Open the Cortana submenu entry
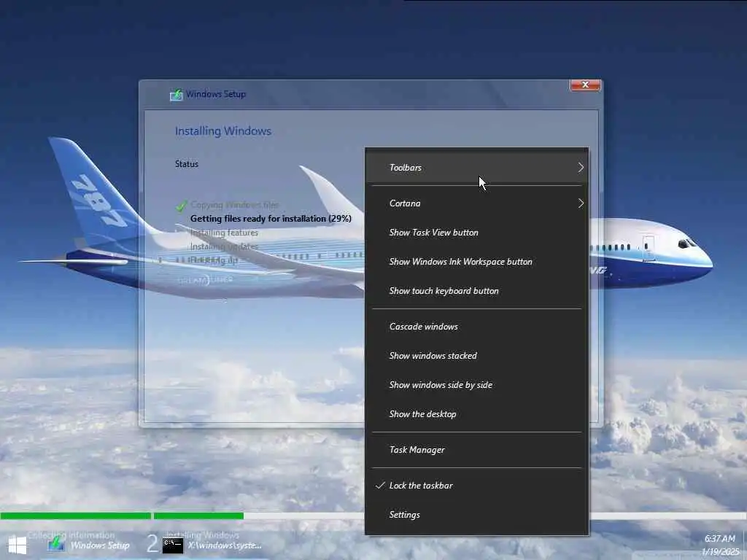Viewport: 747px width, 560px height. click(x=477, y=203)
